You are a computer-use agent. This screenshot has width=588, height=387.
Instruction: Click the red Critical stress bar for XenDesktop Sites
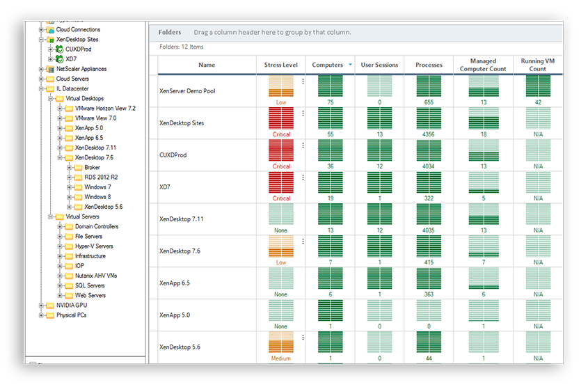pos(281,118)
